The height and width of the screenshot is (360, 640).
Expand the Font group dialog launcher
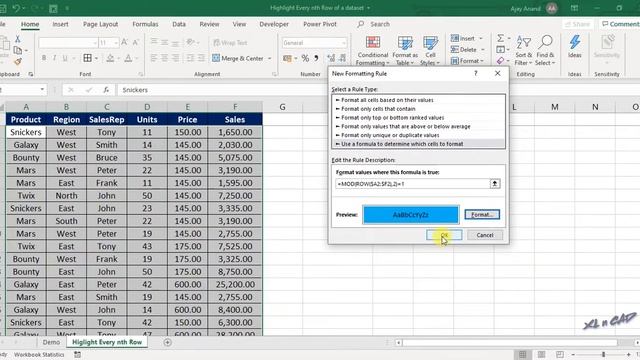[x=141, y=74]
